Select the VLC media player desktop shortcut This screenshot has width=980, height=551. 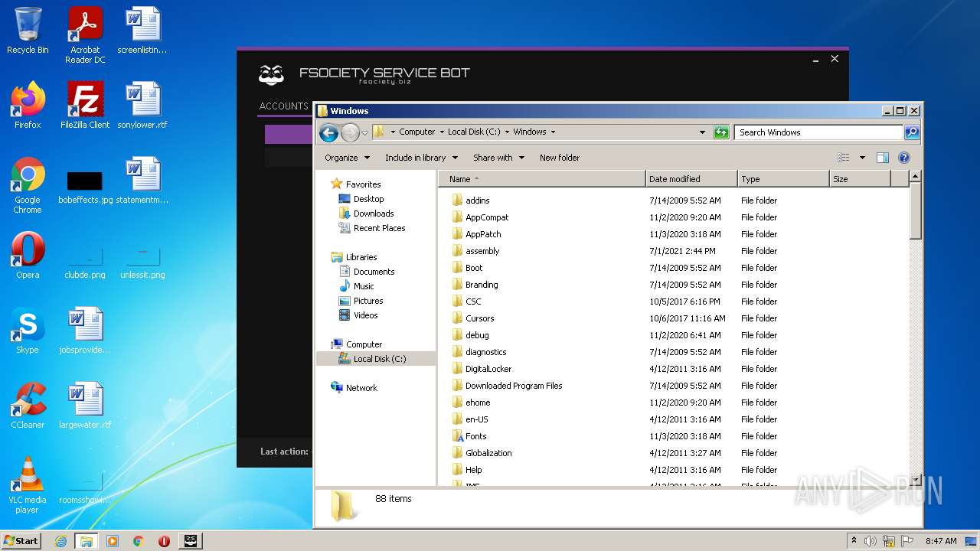pyautogui.click(x=28, y=485)
